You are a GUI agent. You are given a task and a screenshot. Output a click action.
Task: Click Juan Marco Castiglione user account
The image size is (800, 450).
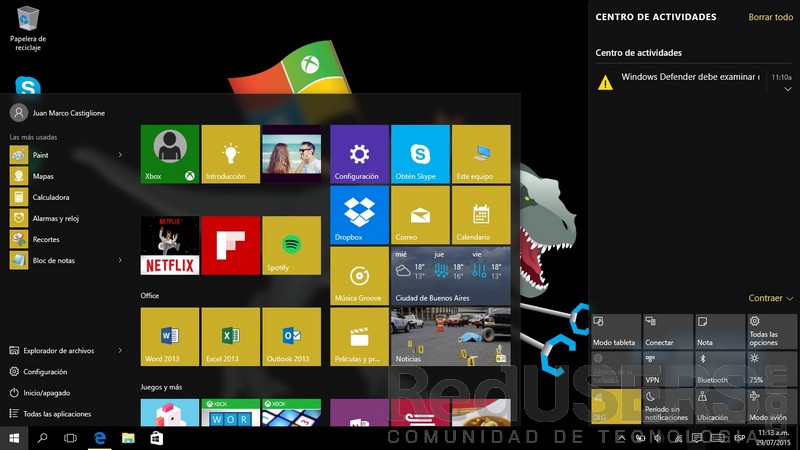(x=58, y=113)
